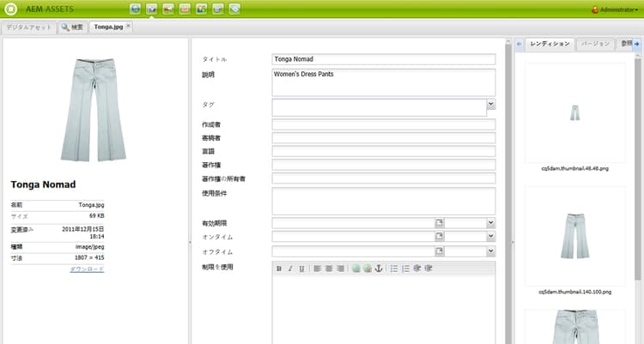The height and width of the screenshot is (344, 644).
Task: Click into the 言語 field
Action: coord(384,151)
